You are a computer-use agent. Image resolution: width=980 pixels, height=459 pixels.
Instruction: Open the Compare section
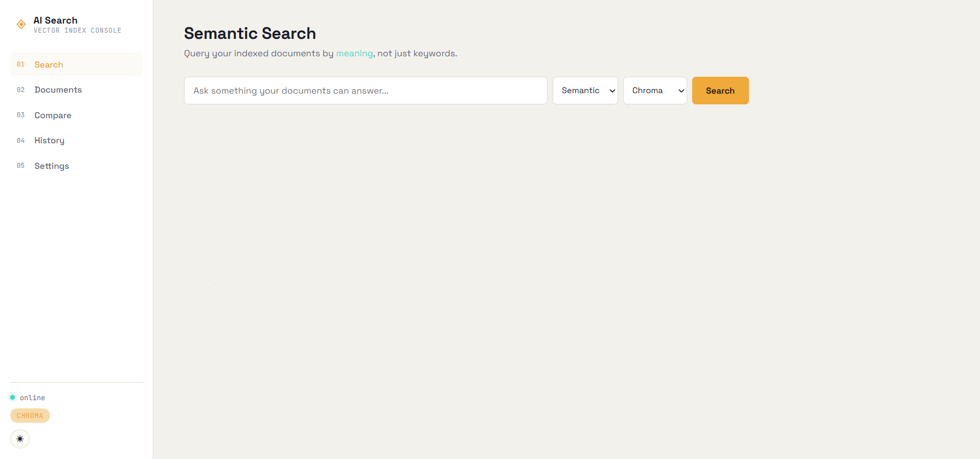point(76,115)
